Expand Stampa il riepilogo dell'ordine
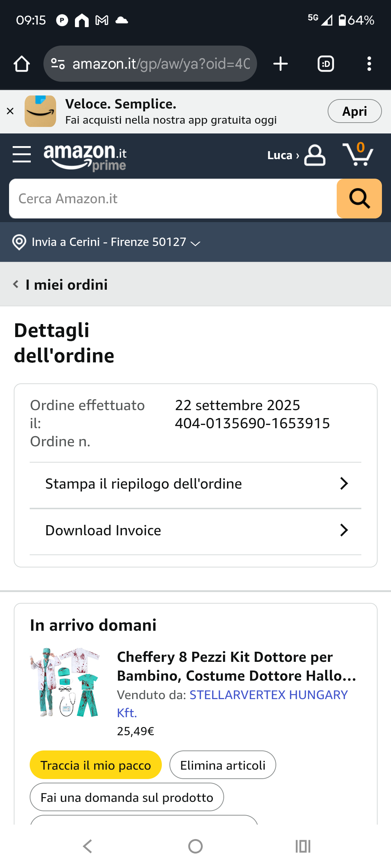This screenshot has width=391, height=868. pos(195,484)
